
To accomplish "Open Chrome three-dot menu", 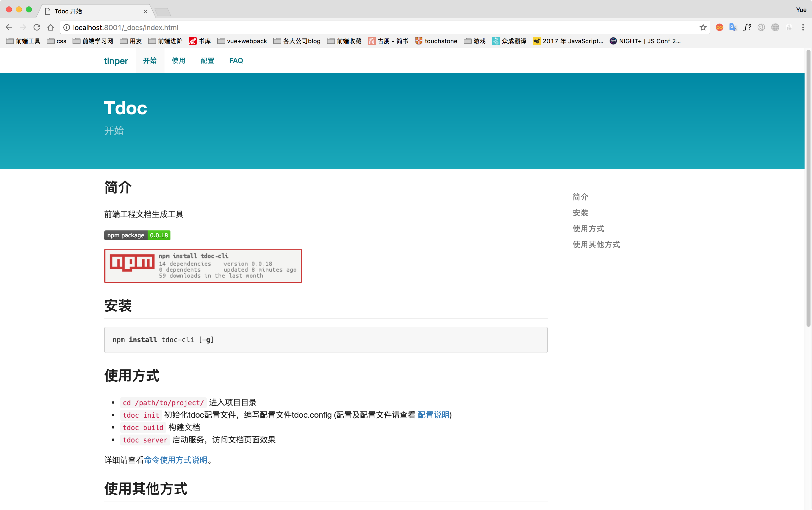I will pos(803,27).
